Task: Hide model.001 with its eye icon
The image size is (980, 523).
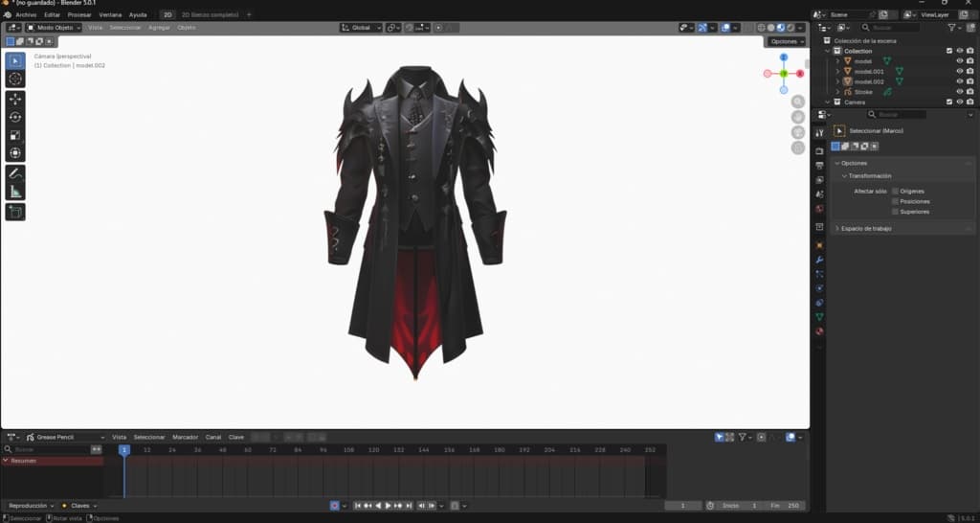Action: (x=959, y=71)
